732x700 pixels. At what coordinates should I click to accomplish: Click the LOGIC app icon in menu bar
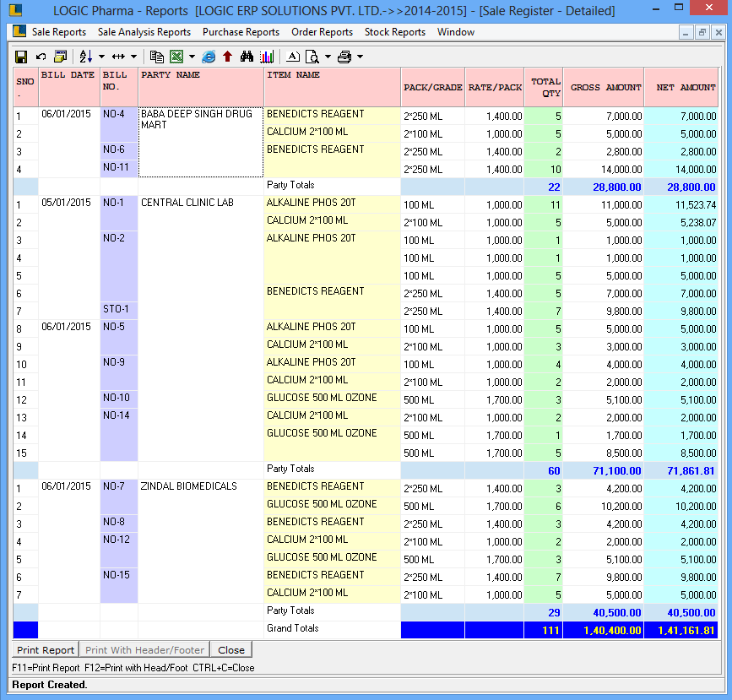(19, 31)
